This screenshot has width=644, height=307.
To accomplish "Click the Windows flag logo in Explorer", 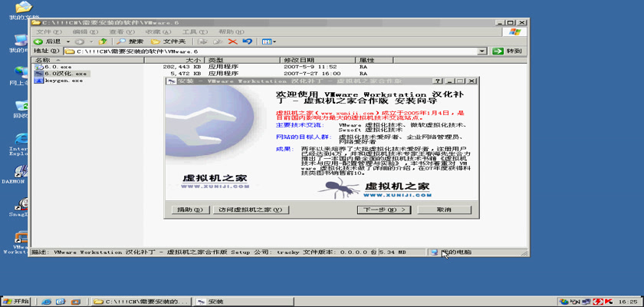I will 514,32.
